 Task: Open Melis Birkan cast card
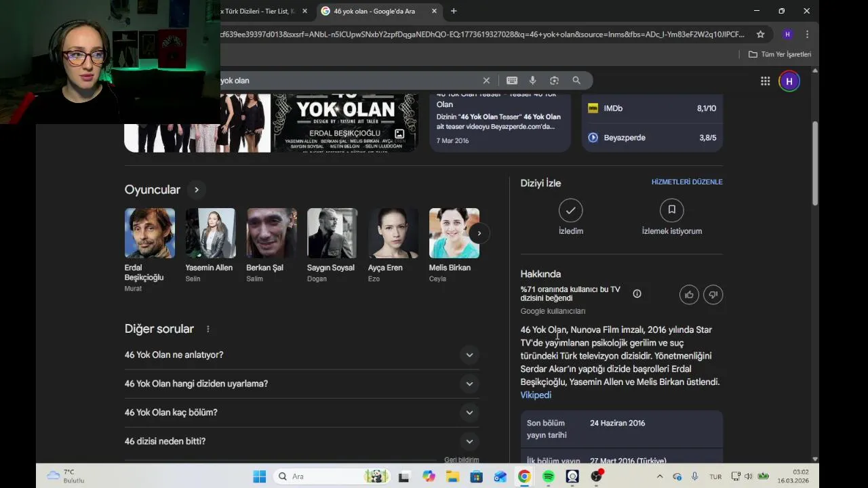point(454,245)
